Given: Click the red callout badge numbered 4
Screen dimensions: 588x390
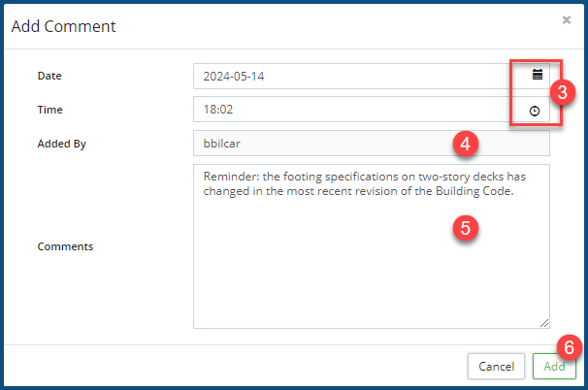Looking at the screenshot, I should tap(467, 145).
